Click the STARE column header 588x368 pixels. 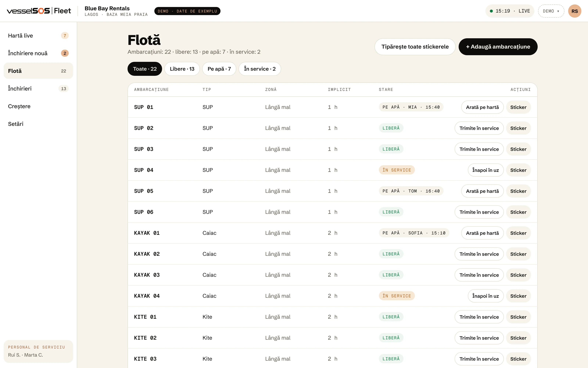pos(386,90)
